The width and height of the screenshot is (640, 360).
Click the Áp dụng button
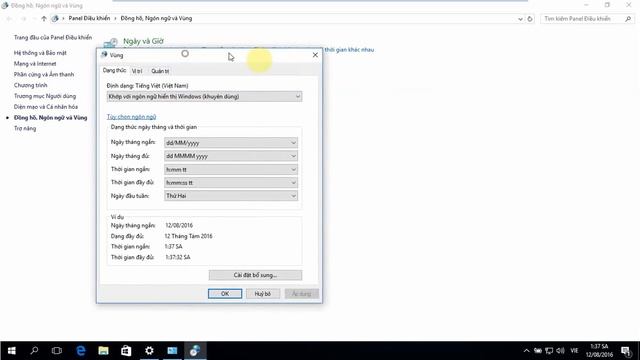pyautogui.click(x=301, y=293)
